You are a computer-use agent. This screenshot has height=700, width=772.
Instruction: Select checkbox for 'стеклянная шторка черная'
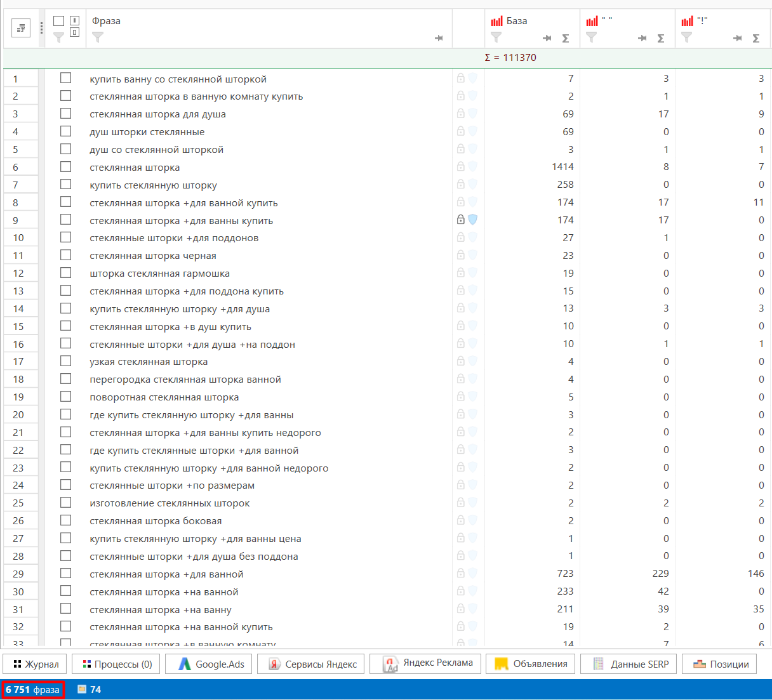[65, 255]
